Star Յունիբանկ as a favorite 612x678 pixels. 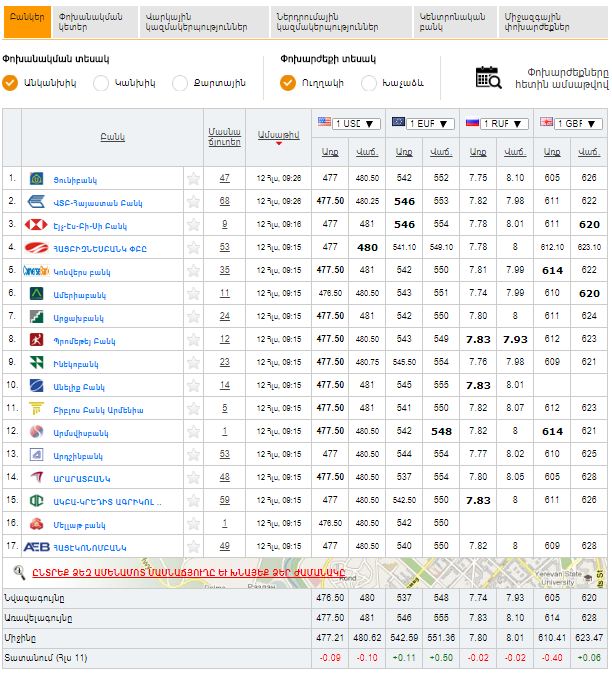click(x=193, y=178)
